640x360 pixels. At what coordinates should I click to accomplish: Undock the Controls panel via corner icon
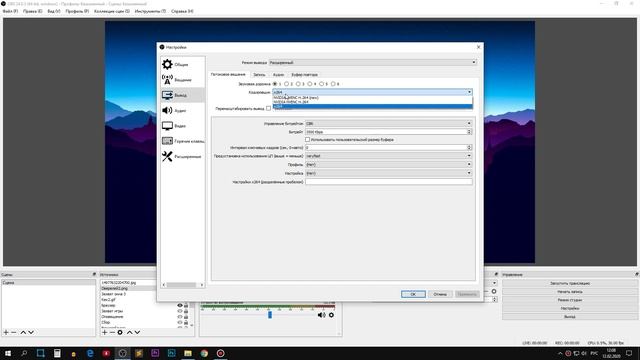[x=636, y=274]
